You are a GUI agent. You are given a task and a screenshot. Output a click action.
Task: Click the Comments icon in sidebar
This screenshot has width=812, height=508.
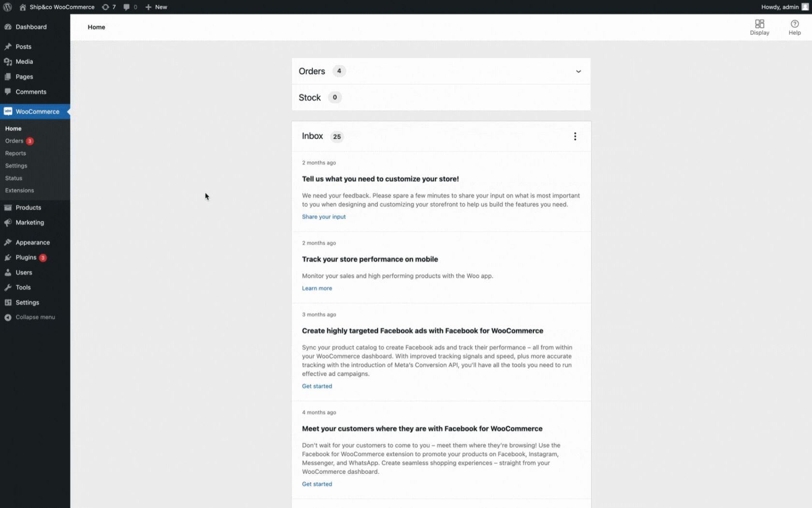(x=8, y=91)
